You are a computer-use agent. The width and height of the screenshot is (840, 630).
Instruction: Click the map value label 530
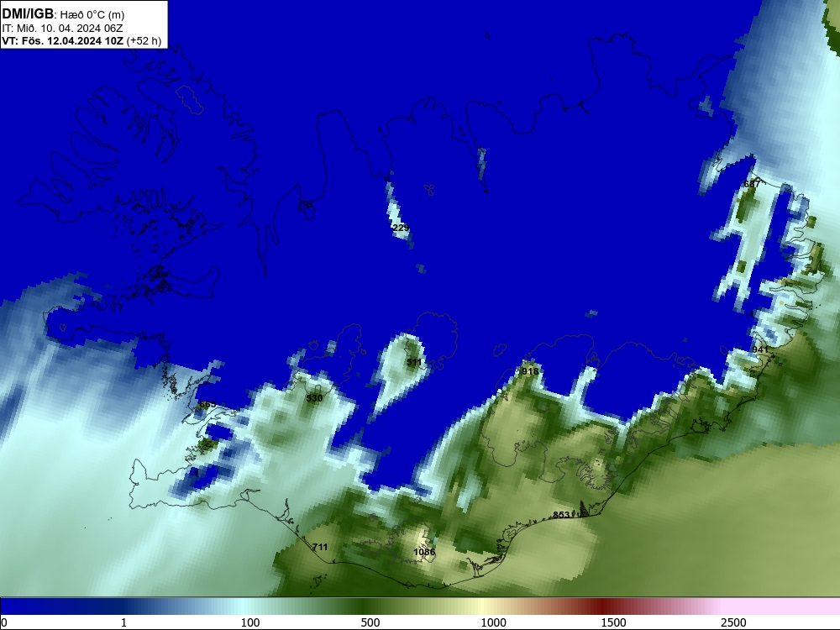click(314, 398)
